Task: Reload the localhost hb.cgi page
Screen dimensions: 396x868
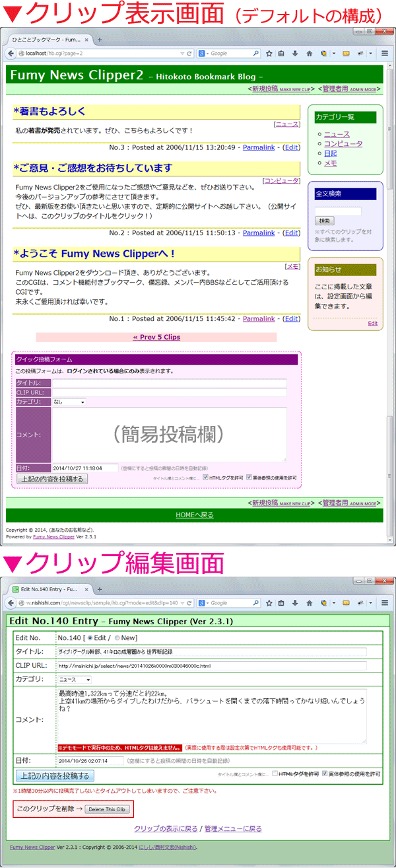Action: point(189,53)
